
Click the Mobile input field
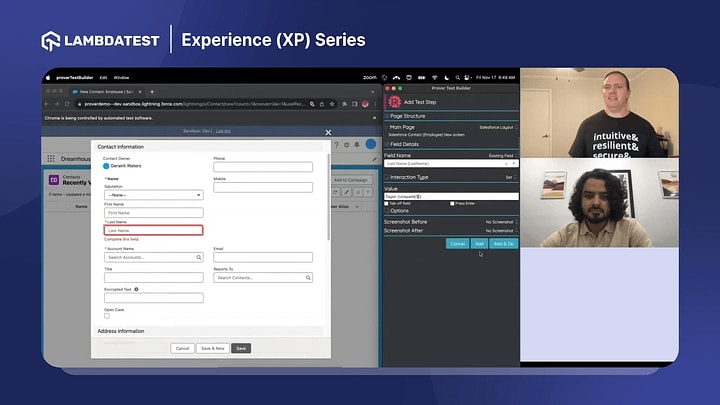(263, 187)
